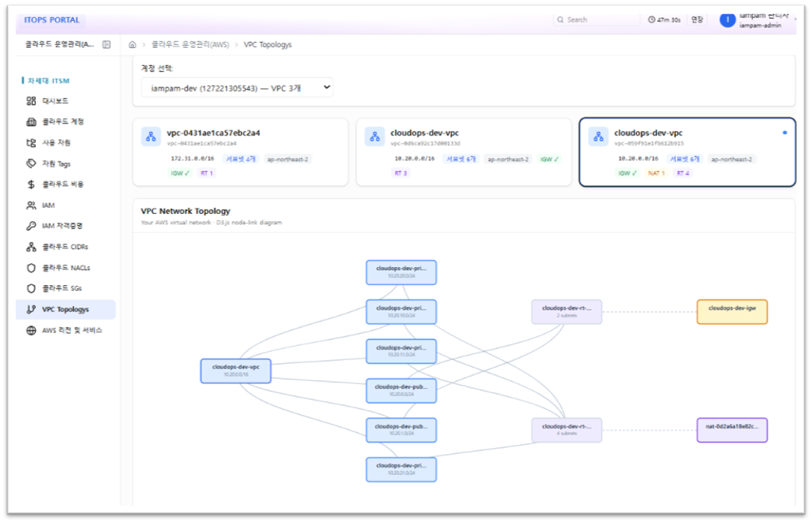Select public subnet node 10.20.0.0/24
812x523 pixels.
(401, 391)
